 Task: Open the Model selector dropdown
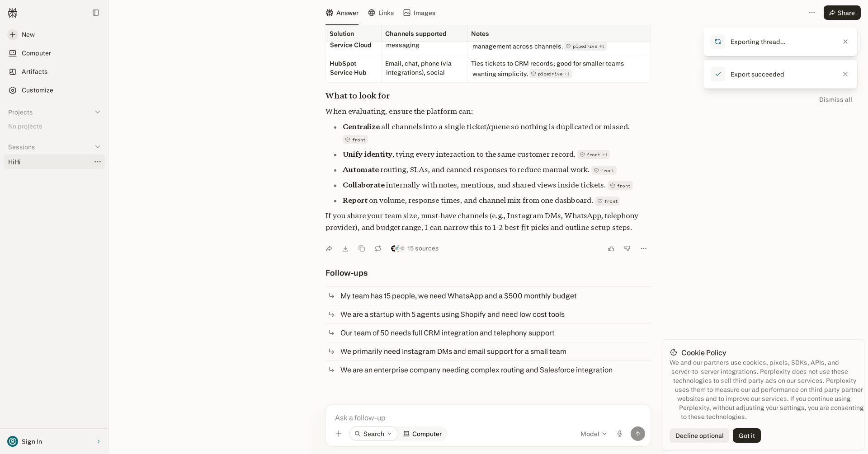594,434
